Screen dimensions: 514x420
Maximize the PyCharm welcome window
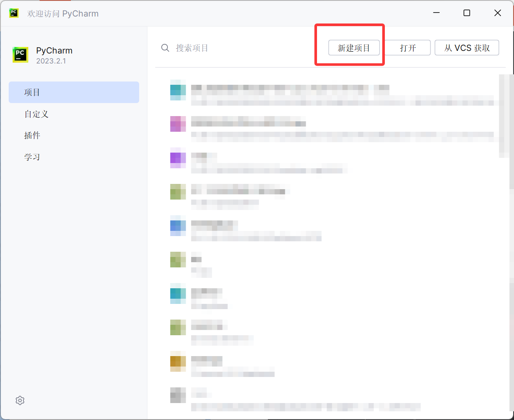[467, 13]
